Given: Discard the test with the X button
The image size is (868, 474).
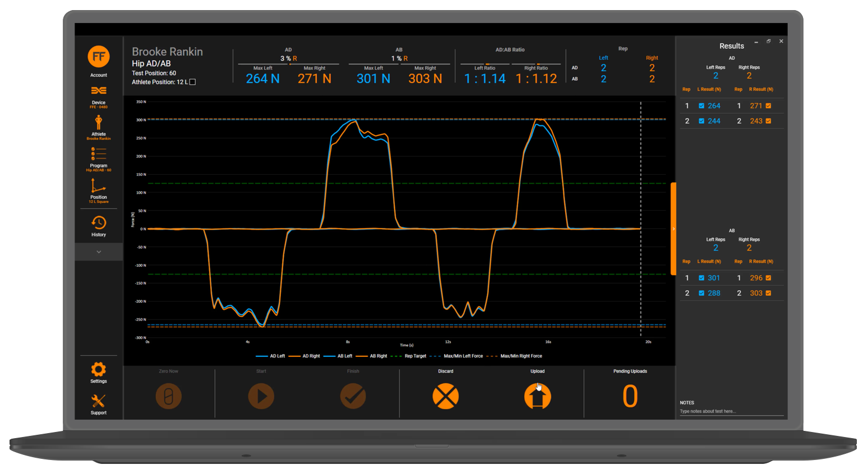Looking at the screenshot, I should pos(446,396).
